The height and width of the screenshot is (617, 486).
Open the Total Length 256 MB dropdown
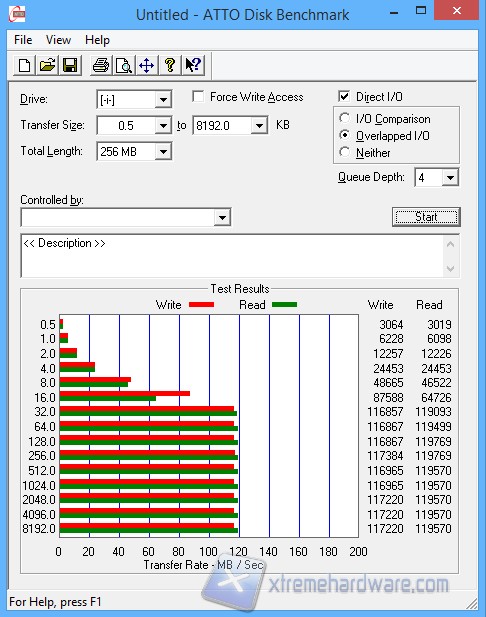[163, 151]
